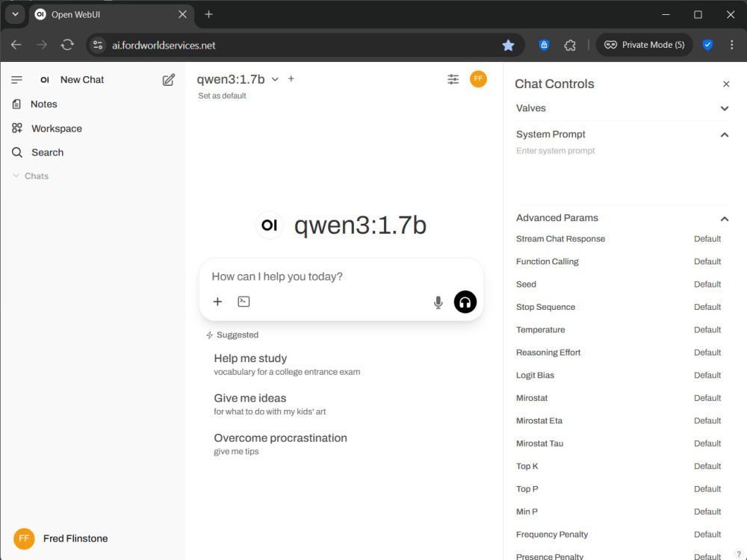This screenshot has width=747, height=560.
Task: Toggle Seed Default setting
Action: point(707,284)
